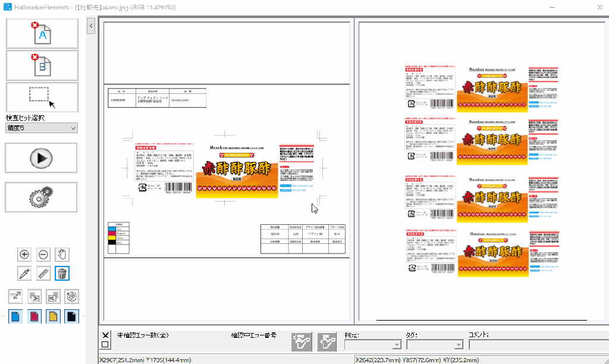The image size is (609, 364).
Task: Click the bottom label in right pane
Action: (x=482, y=253)
